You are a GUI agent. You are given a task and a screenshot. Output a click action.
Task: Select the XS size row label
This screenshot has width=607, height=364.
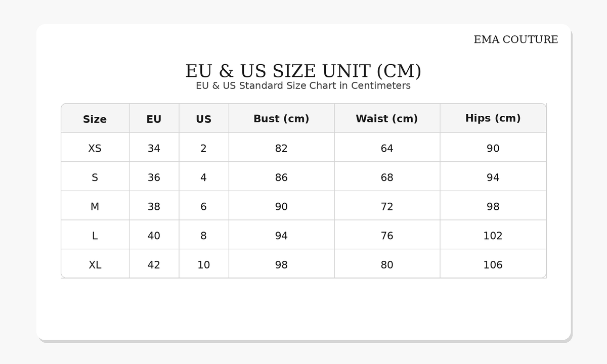pyautogui.click(x=95, y=149)
